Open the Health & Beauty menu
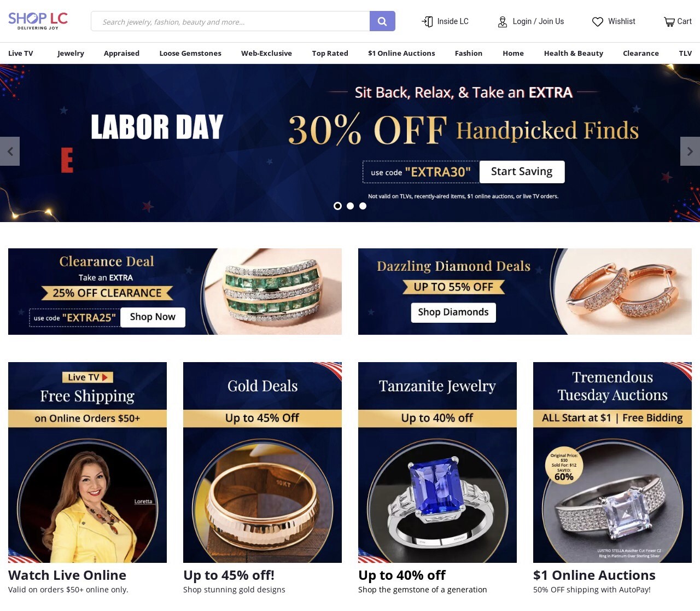Viewport: 700px width, 611px height. click(573, 53)
